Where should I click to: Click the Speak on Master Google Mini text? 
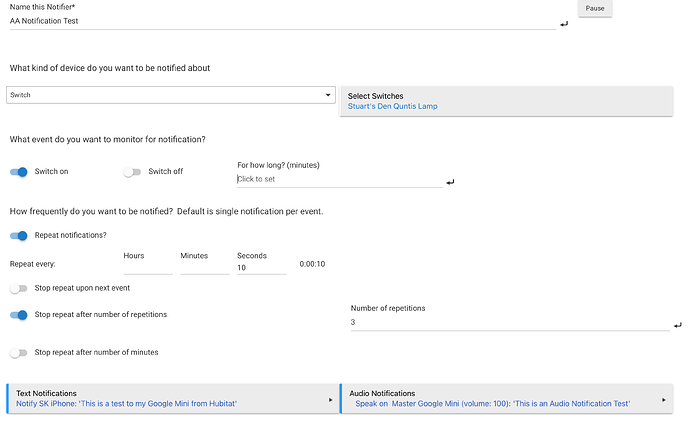pos(492,404)
